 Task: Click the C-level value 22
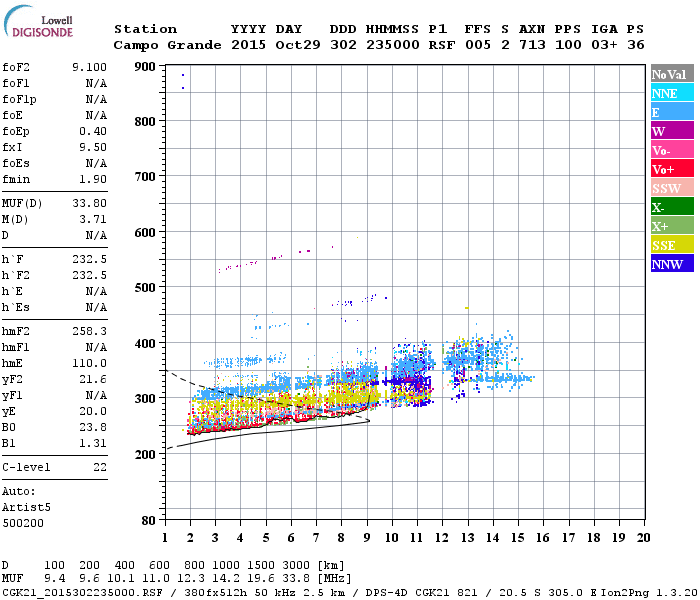point(100,467)
